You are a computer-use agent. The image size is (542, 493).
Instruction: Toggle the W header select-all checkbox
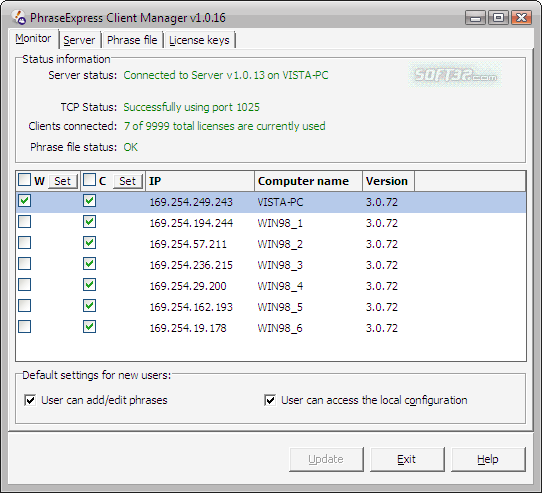pos(25,180)
